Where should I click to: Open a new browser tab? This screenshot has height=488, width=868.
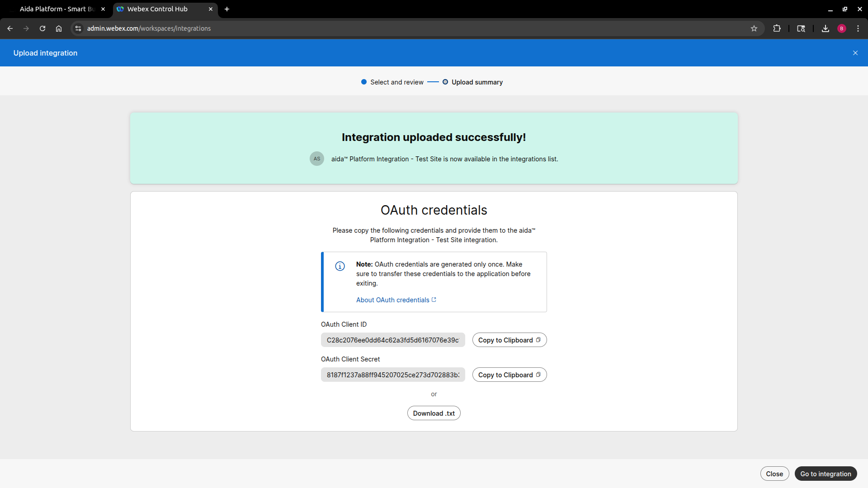point(227,9)
